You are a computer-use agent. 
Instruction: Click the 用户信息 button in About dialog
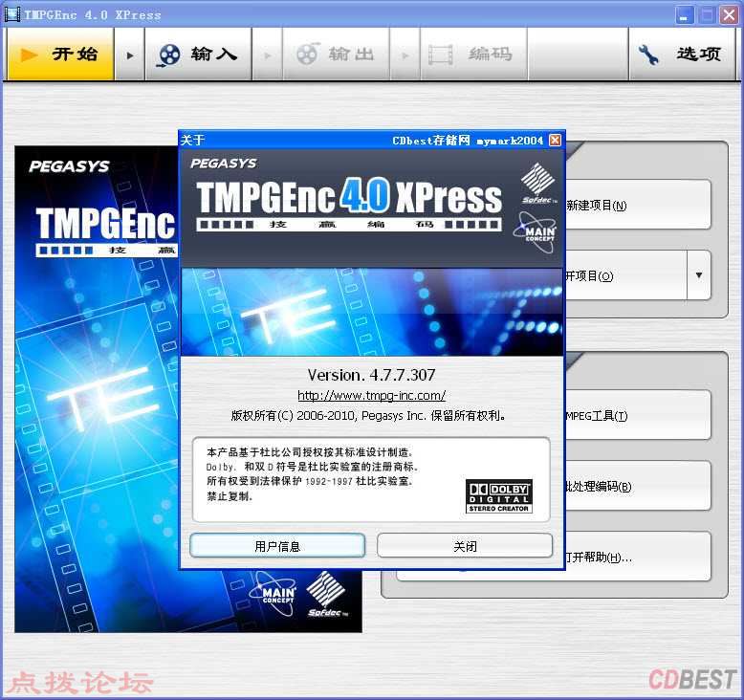[277, 546]
